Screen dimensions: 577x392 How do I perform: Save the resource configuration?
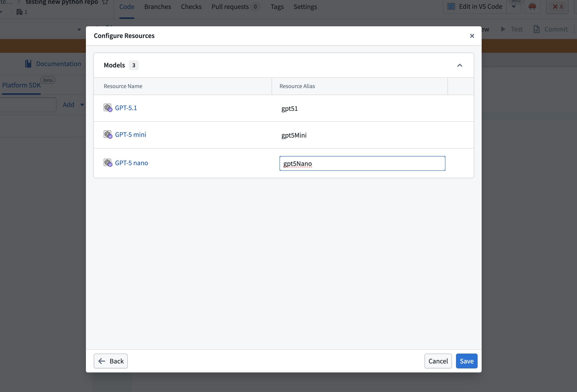click(x=466, y=361)
